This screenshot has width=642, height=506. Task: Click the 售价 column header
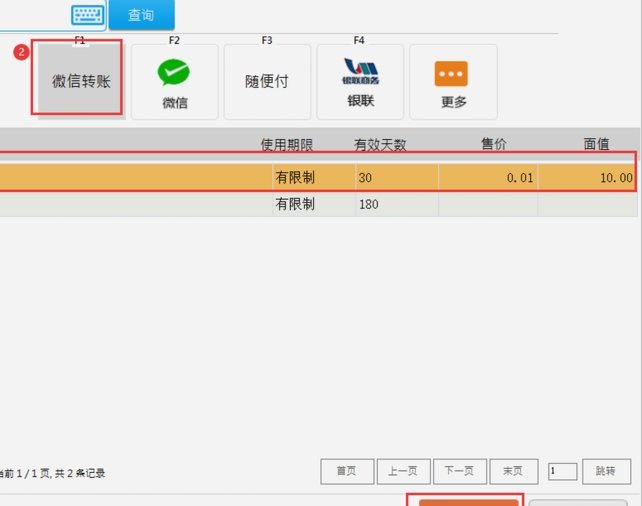coord(493,144)
